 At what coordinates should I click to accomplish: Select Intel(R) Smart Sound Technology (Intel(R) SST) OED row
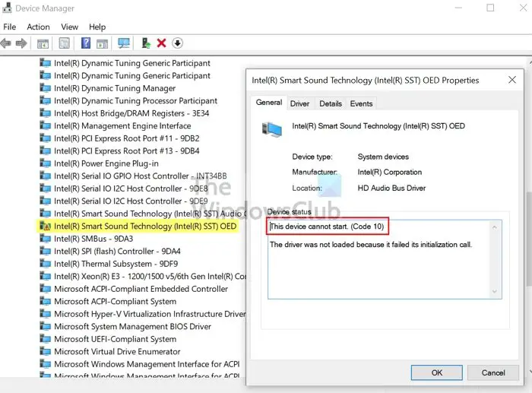[138, 226]
